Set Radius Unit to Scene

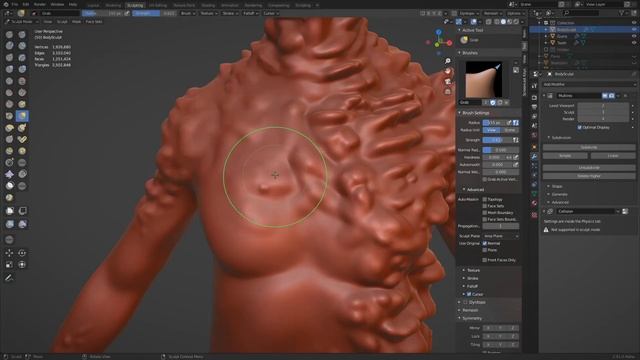point(509,130)
